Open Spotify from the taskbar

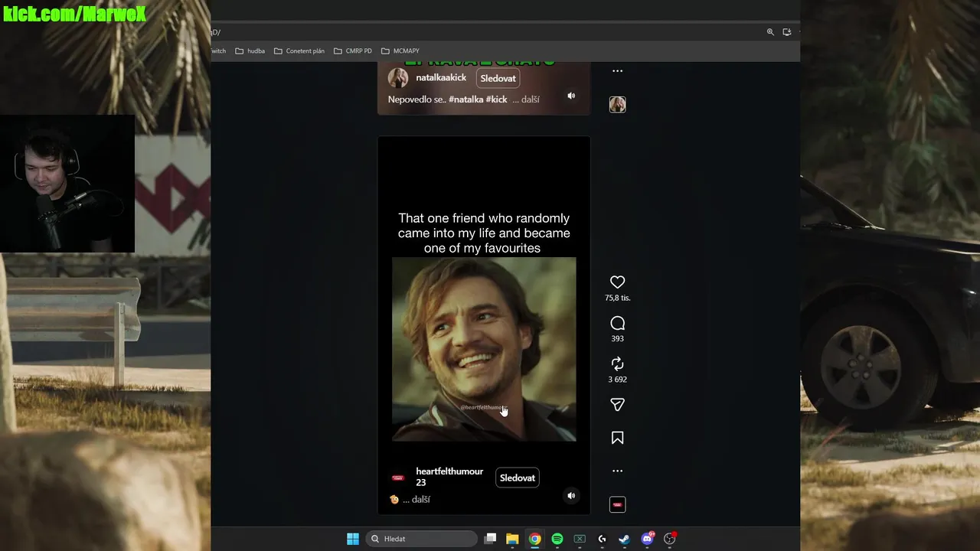[557, 539]
